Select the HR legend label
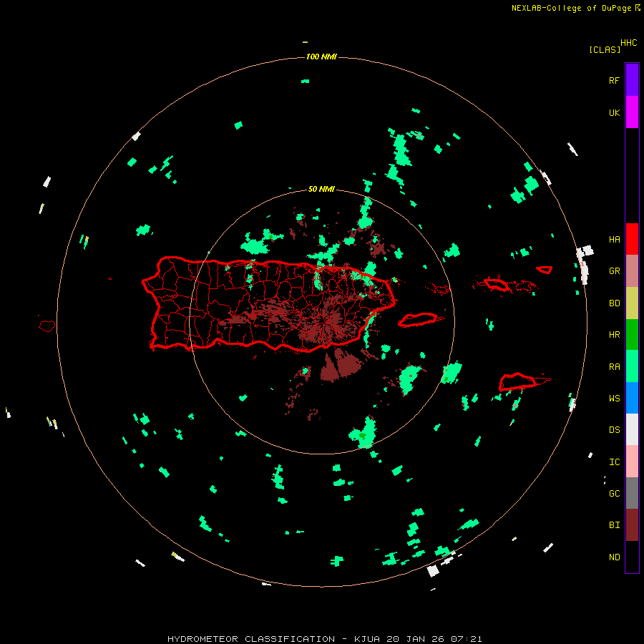The width and height of the screenshot is (644, 644). tap(614, 335)
